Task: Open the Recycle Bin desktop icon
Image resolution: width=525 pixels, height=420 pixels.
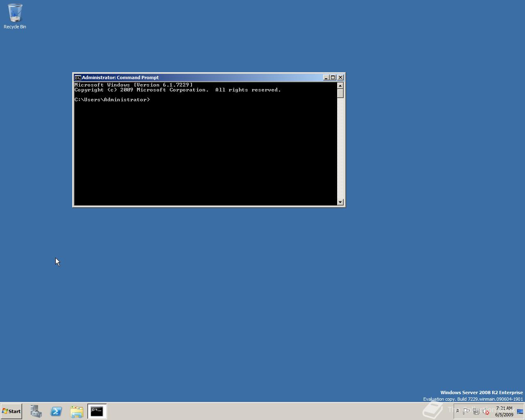Action: tap(15, 16)
